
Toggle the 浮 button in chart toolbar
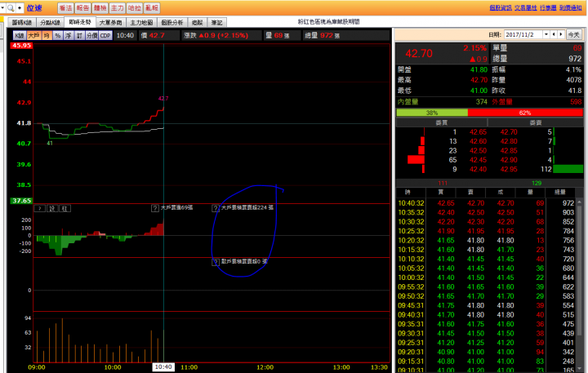(x=69, y=36)
